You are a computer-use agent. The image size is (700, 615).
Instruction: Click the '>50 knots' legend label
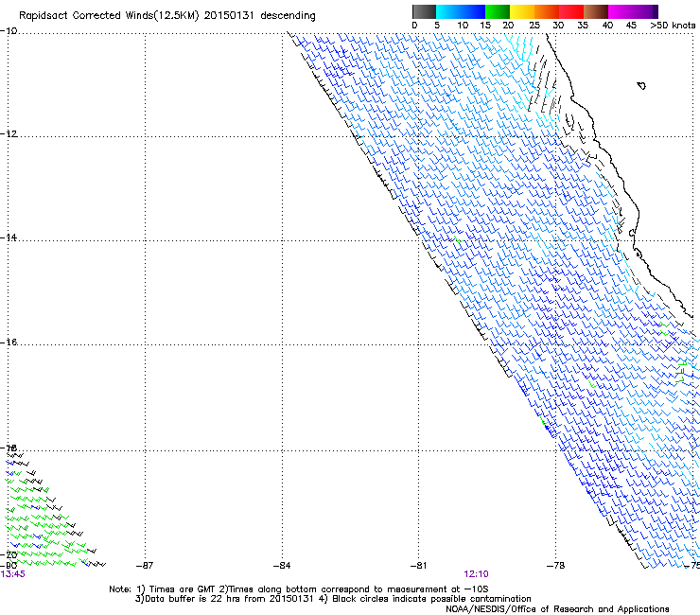click(x=673, y=25)
